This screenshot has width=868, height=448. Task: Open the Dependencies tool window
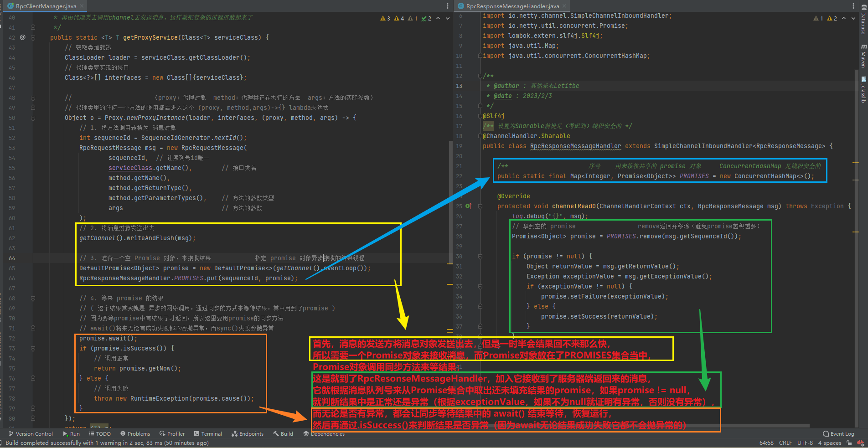tap(324, 434)
